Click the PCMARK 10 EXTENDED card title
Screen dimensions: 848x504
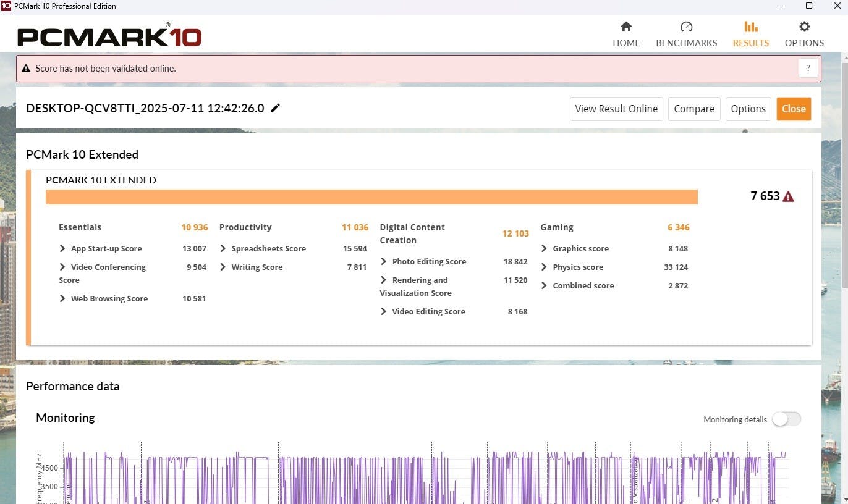(x=101, y=180)
